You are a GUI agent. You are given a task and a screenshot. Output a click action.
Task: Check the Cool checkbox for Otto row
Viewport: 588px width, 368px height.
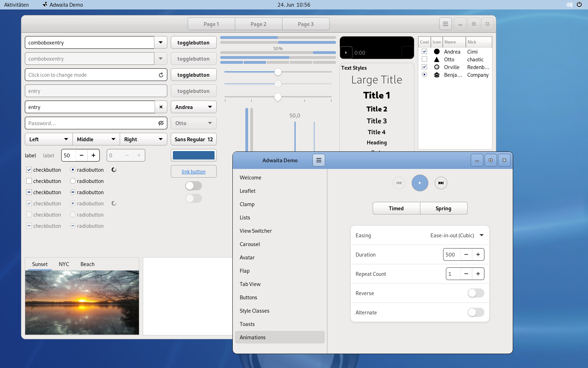coord(424,59)
